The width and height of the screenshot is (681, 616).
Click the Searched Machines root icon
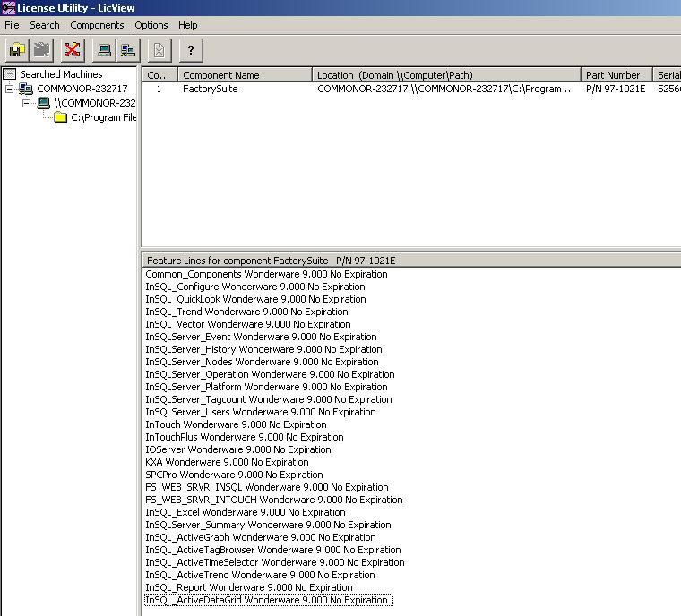(10, 74)
